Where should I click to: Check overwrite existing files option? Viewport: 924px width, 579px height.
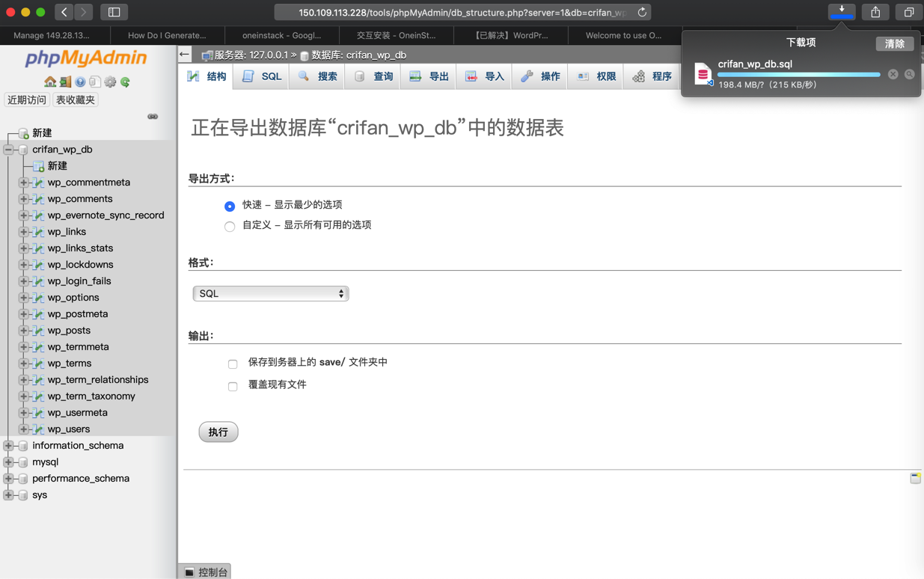coord(233,386)
